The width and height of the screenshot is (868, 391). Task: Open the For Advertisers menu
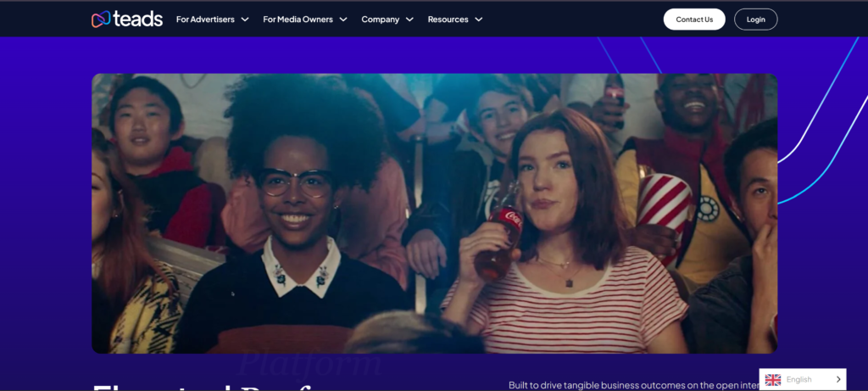point(205,20)
